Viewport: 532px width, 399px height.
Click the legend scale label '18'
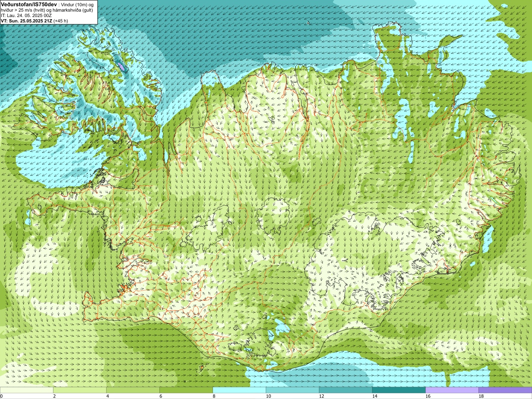tap(481, 396)
